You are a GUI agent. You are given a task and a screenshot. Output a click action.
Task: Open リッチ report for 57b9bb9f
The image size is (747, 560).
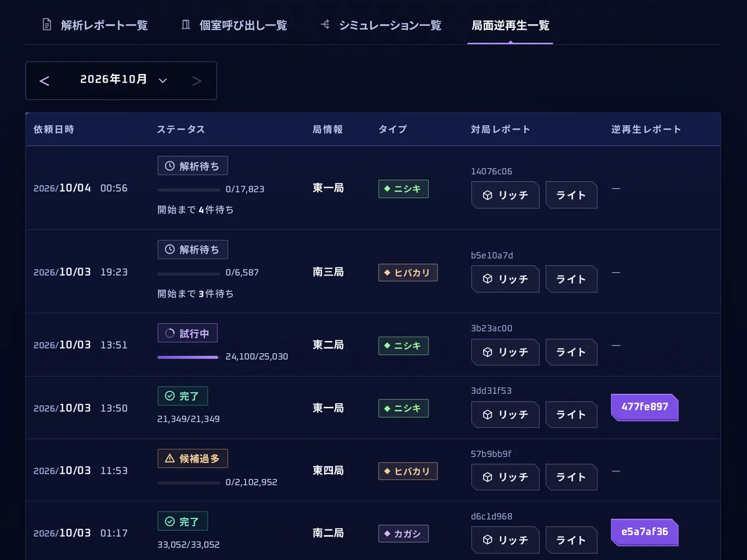click(505, 477)
